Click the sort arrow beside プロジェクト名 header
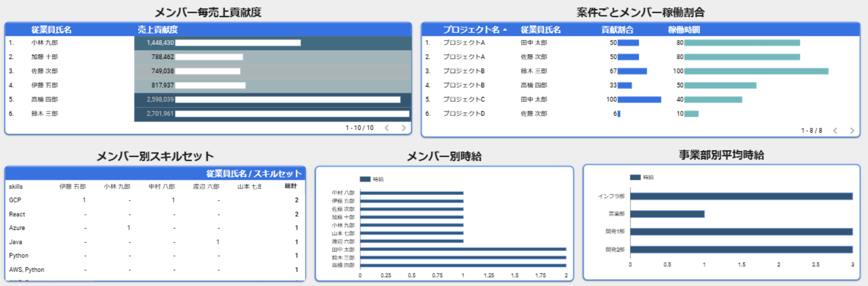 [x=505, y=30]
